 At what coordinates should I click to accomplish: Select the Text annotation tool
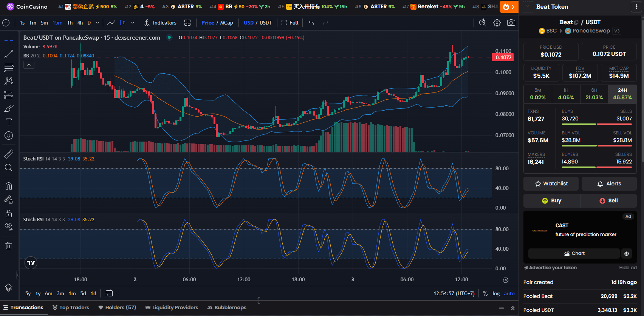(8, 122)
